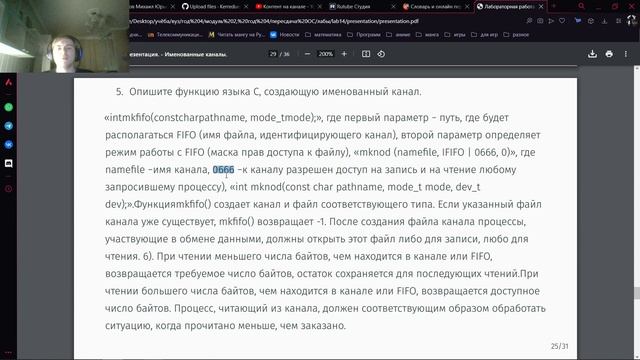The image size is (640, 360).
Task: Open Телекоммуникации bookmark
Action: click(x=175, y=35)
